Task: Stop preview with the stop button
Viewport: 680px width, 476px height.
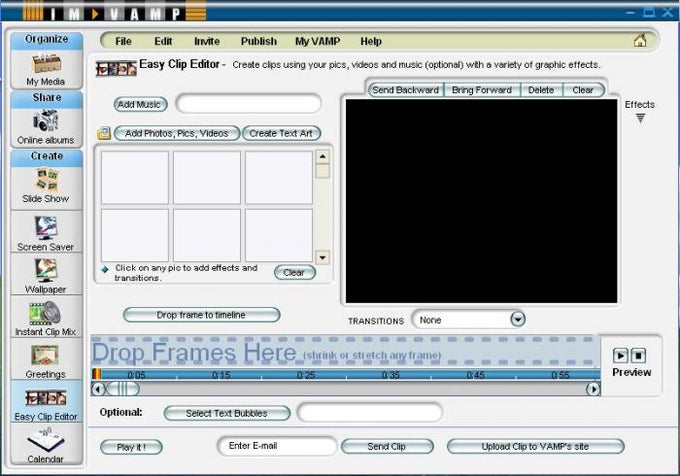Action: [638, 355]
